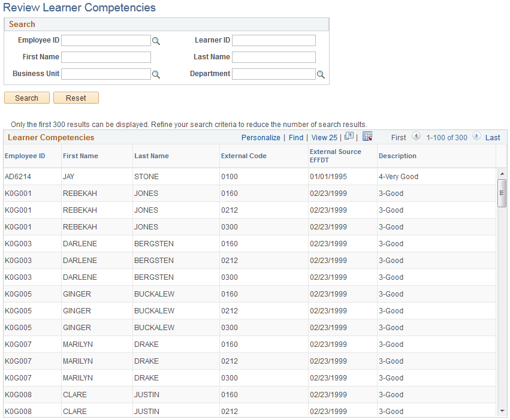510x420 pixels.
Task: Open grid in new window icon
Action: [x=349, y=136]
